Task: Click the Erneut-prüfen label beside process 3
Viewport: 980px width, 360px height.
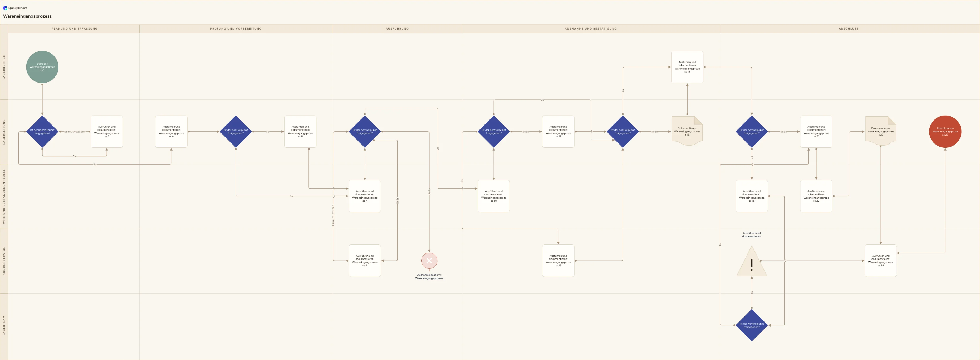Action: point(75,131)
